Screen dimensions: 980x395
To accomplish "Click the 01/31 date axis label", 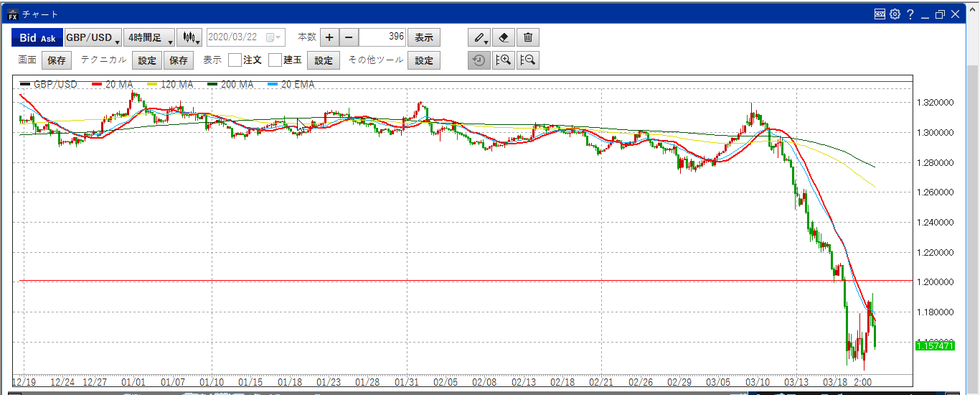I will tap(407, 382).
